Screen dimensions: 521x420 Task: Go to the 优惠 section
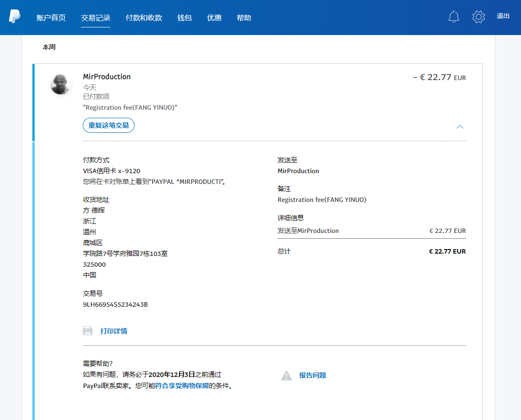pos(214,18)
